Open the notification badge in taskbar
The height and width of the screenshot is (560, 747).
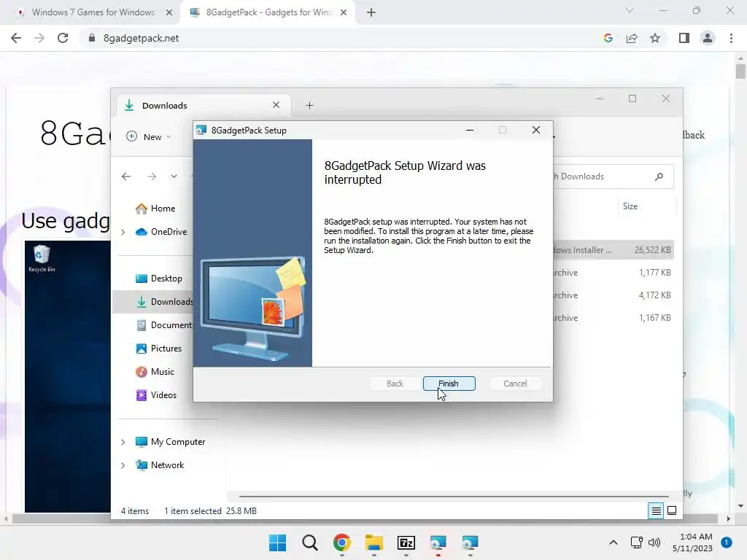(727, 542)
